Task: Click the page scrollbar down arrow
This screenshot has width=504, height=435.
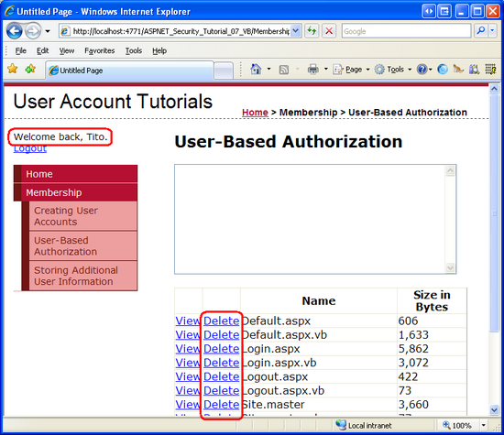Action: 494,409
